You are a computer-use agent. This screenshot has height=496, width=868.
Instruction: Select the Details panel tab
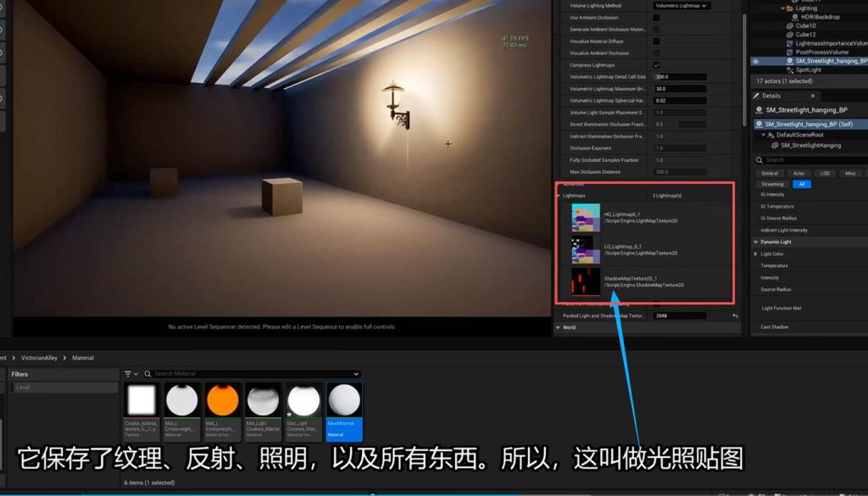[x=770, y=96]
